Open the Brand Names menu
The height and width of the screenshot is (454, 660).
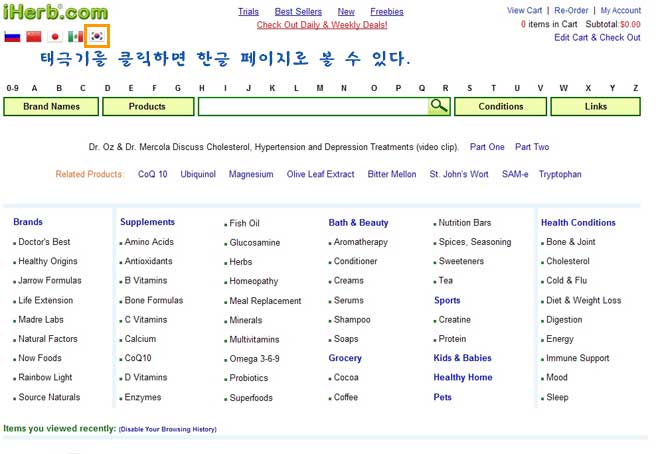(x=51, y=106)
